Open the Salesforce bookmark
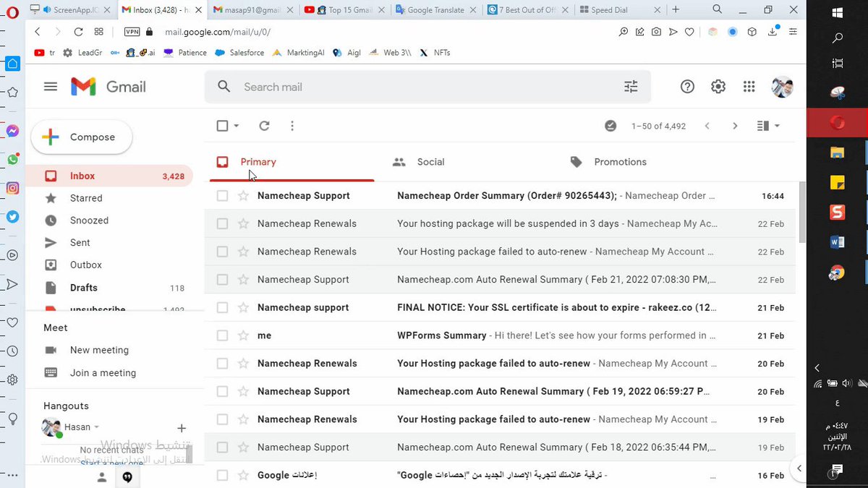Viewport: 868px width, 488px height. click(239, 52)
